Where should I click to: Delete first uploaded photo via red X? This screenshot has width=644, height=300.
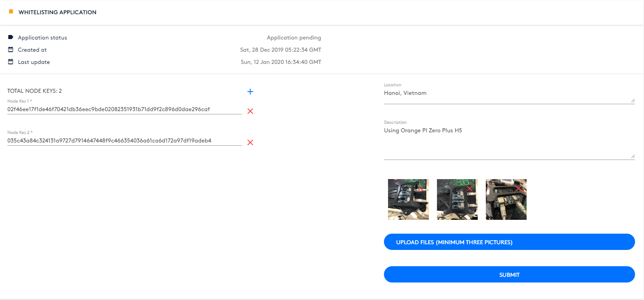tap(421, 188)
